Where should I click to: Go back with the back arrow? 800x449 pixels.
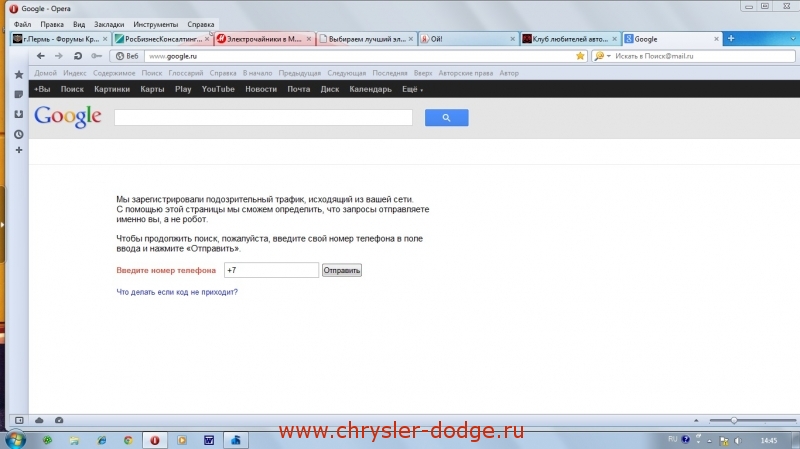[x=41, y=56]
